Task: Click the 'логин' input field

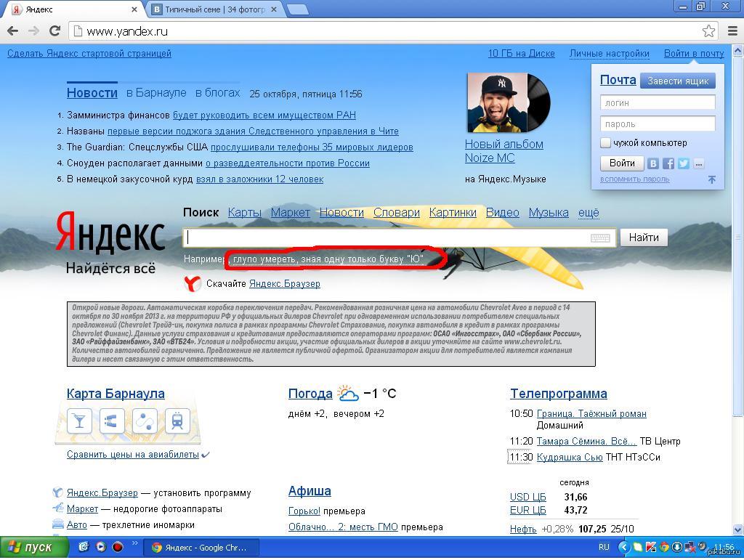Action: coord(658,103)
